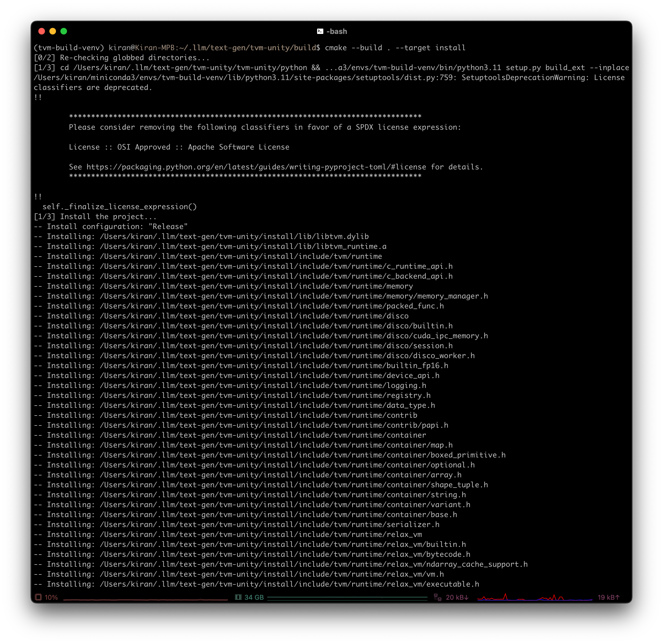The width and height of the screenshot is (663, 644).
Task: Click the disco/builtin.h install line
Action: click(243, 326)
